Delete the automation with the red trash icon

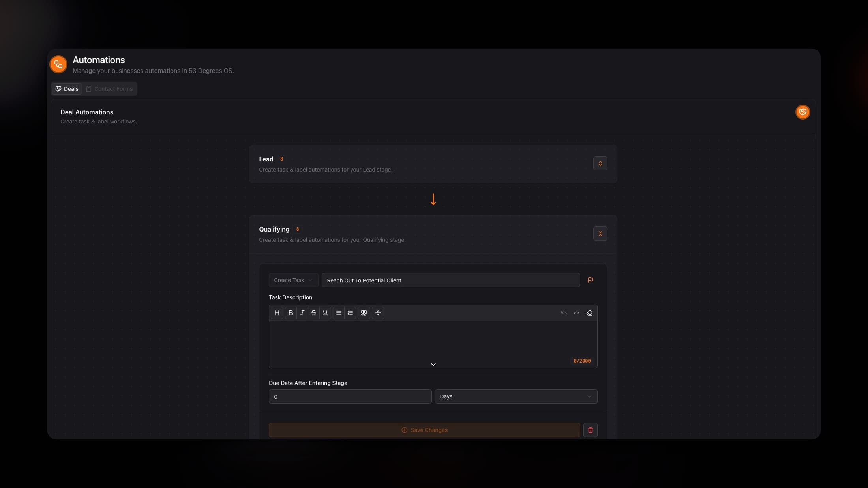click(x=591, y=430)
